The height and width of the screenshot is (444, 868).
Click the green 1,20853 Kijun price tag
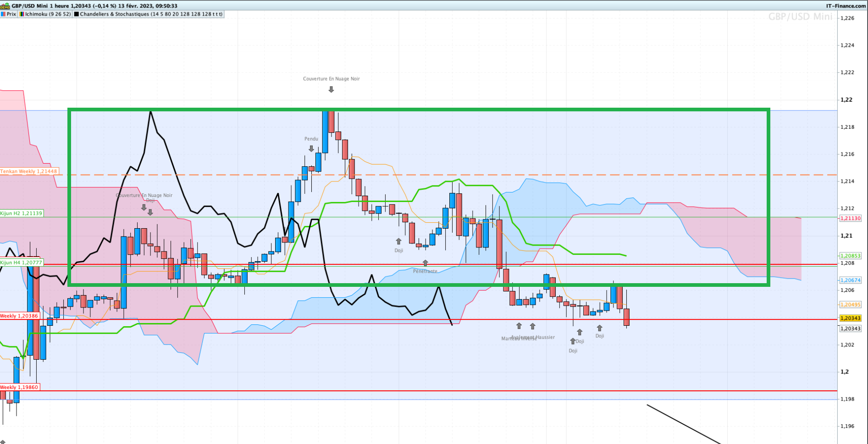pyautogui.click(x=850, y=256)
